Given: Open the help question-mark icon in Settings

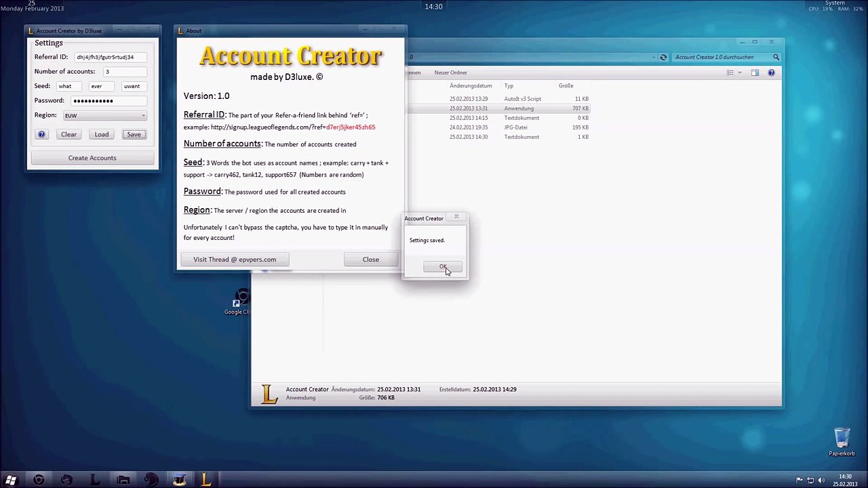Looking at the screenshot, I should click(x=41, y=134).
